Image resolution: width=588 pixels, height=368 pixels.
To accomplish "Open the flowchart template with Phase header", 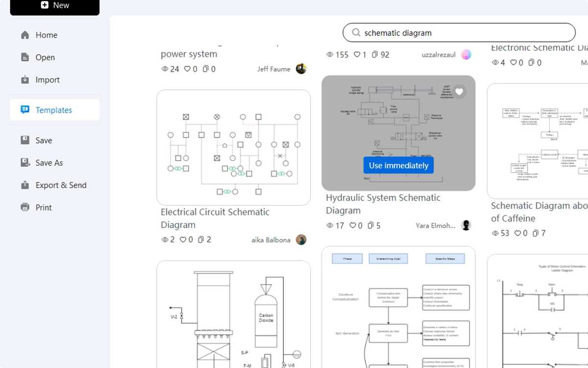I will 399,307.
